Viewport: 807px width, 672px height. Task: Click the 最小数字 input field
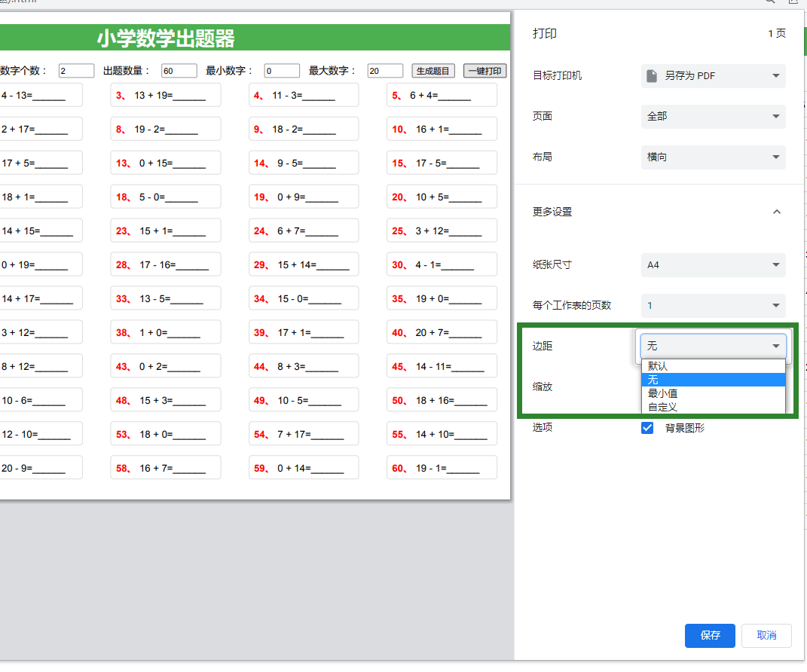point(282,71)
